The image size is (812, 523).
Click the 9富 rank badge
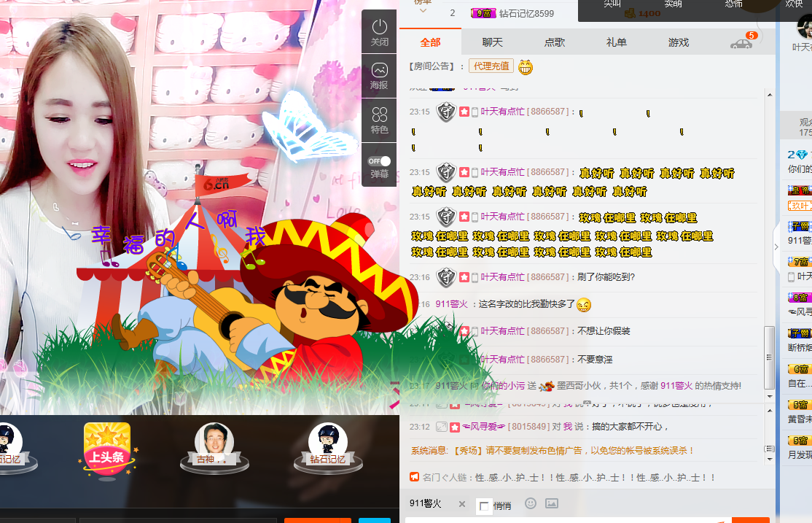(483, 13)
